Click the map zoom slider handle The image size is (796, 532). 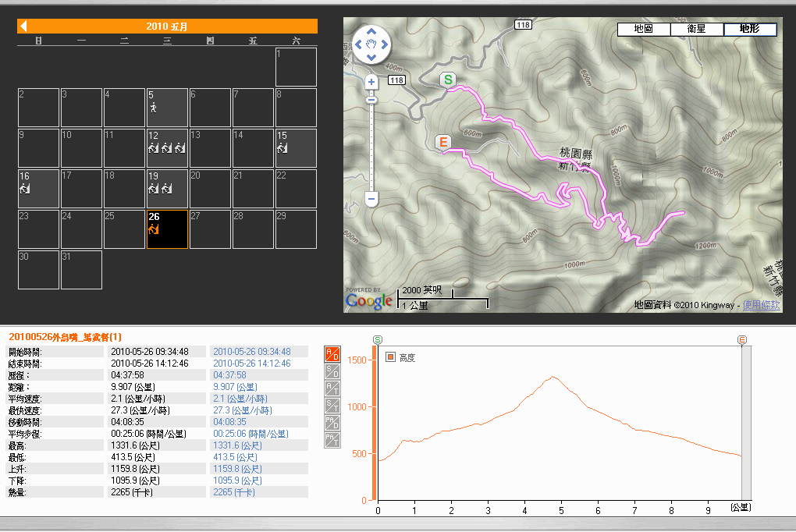(x=371, y=100)
